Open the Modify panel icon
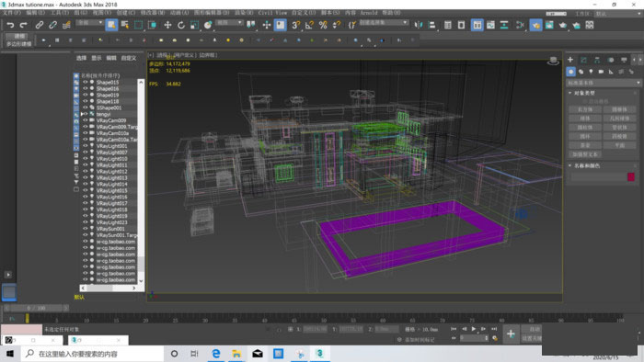 [583, 60]
